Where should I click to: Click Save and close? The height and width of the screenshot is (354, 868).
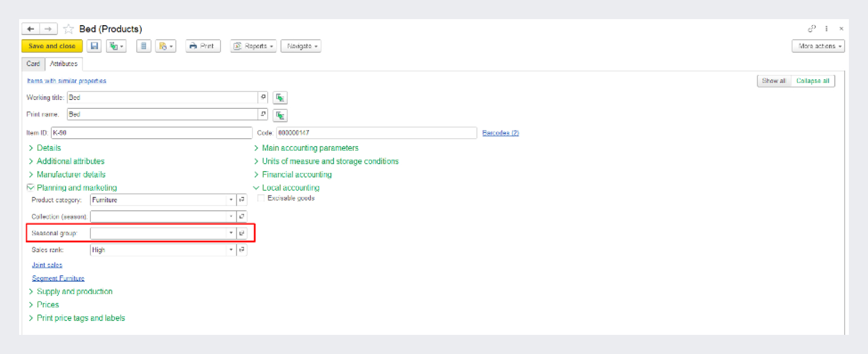point(52,46)
